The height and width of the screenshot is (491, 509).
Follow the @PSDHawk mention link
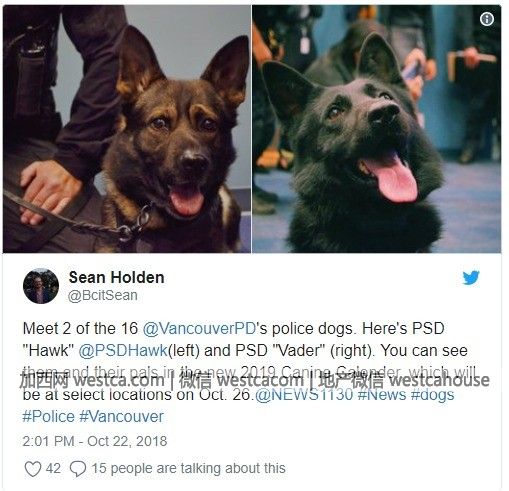point(123,351)
